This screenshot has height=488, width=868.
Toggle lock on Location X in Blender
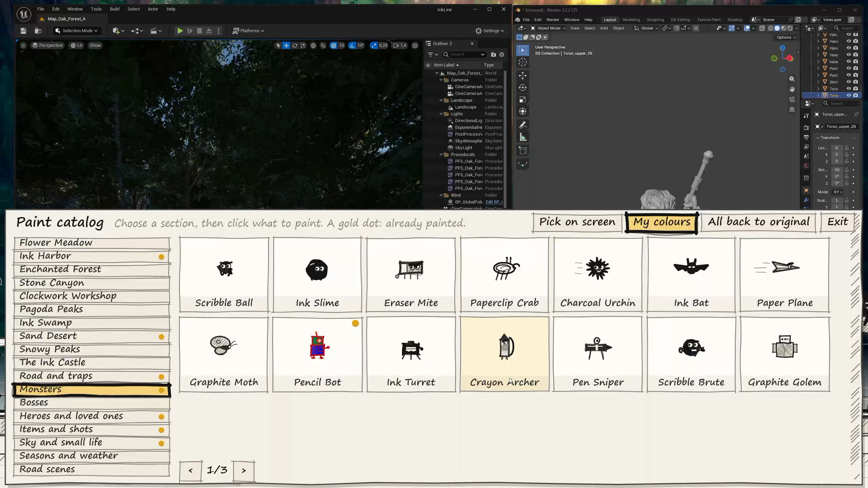(847, 148)
